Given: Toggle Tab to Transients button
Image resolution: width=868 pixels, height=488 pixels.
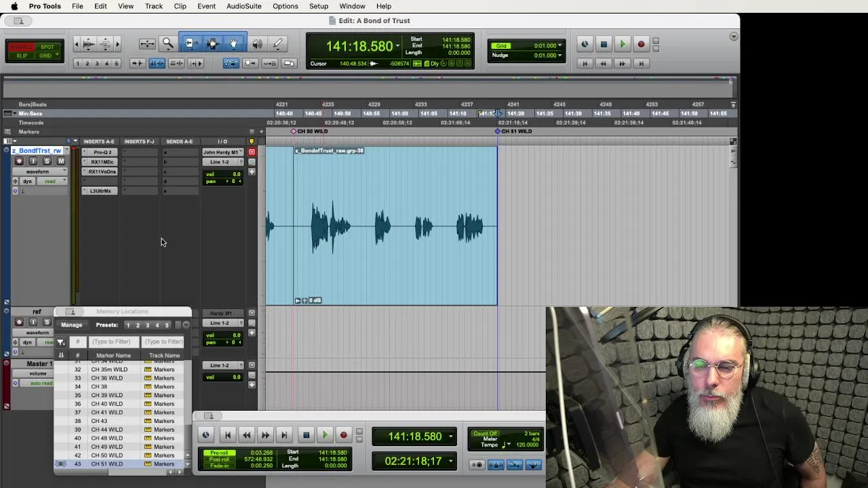Looking at the screenshot, I should [x=137, y=63].
